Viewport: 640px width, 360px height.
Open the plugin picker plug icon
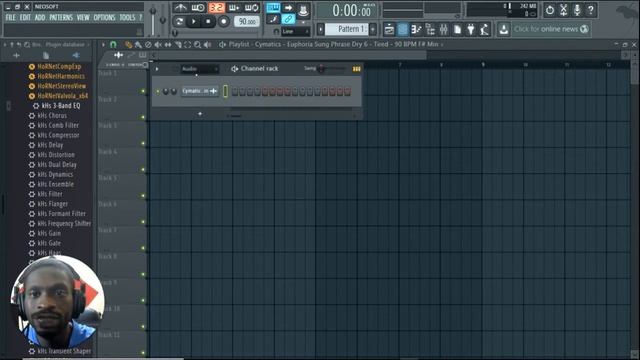coord(471,29)
